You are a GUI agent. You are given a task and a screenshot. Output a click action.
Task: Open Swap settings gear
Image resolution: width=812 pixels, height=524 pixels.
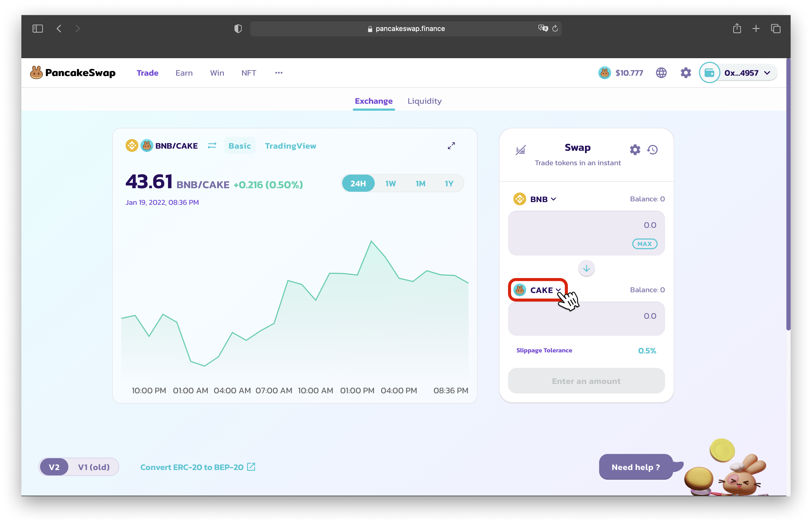635,150
